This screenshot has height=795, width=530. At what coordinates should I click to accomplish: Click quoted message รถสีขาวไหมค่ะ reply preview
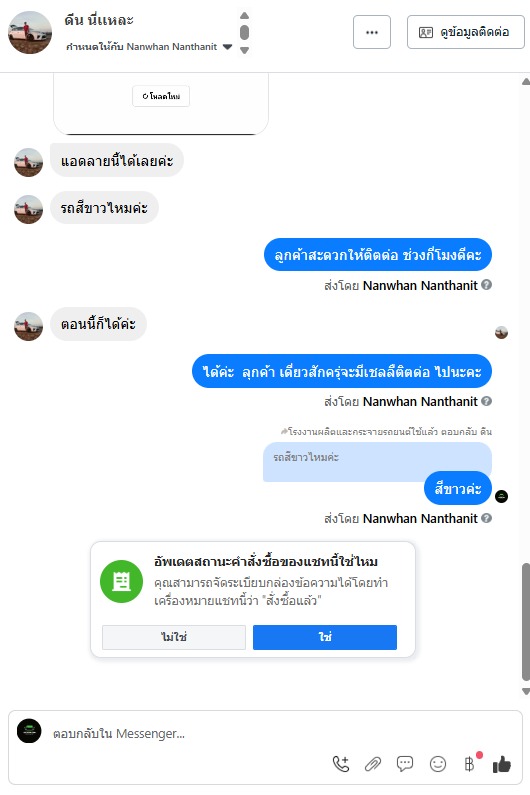click(377, 461)
